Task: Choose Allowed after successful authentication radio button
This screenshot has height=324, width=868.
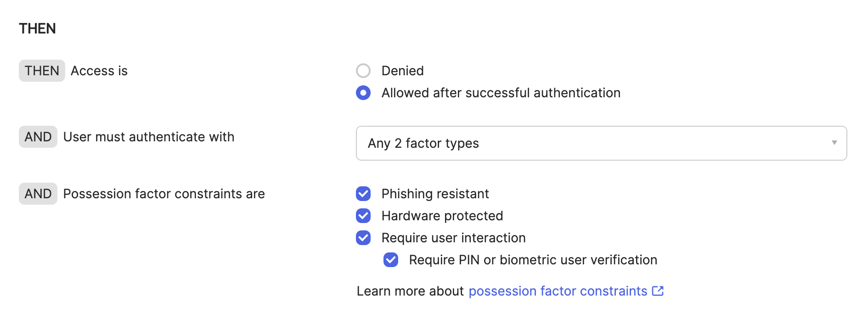Action: point(363,93)
